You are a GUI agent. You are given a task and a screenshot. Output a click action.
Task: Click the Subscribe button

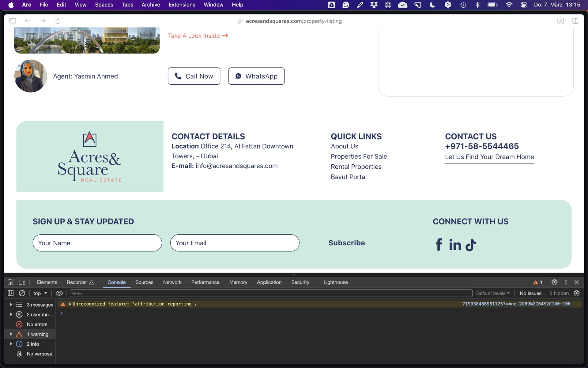[347, 243]
